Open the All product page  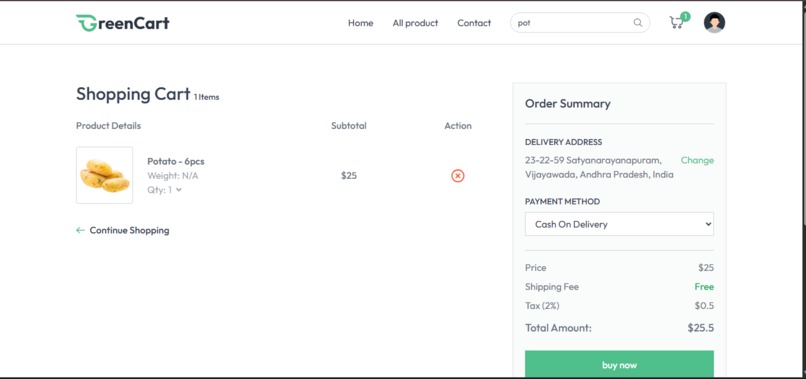(x=415, y=23)
